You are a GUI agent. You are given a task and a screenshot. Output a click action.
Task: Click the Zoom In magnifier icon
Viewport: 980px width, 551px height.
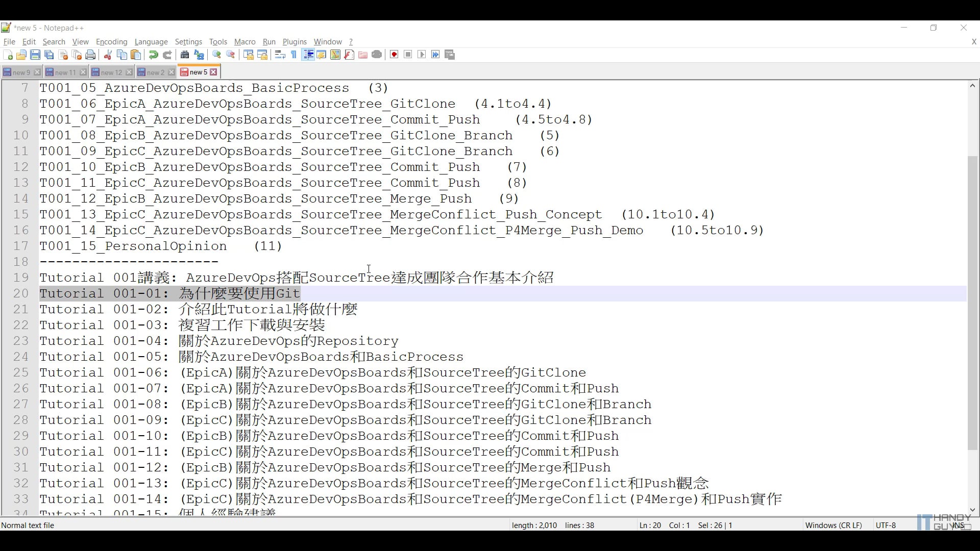pos(217,55)
